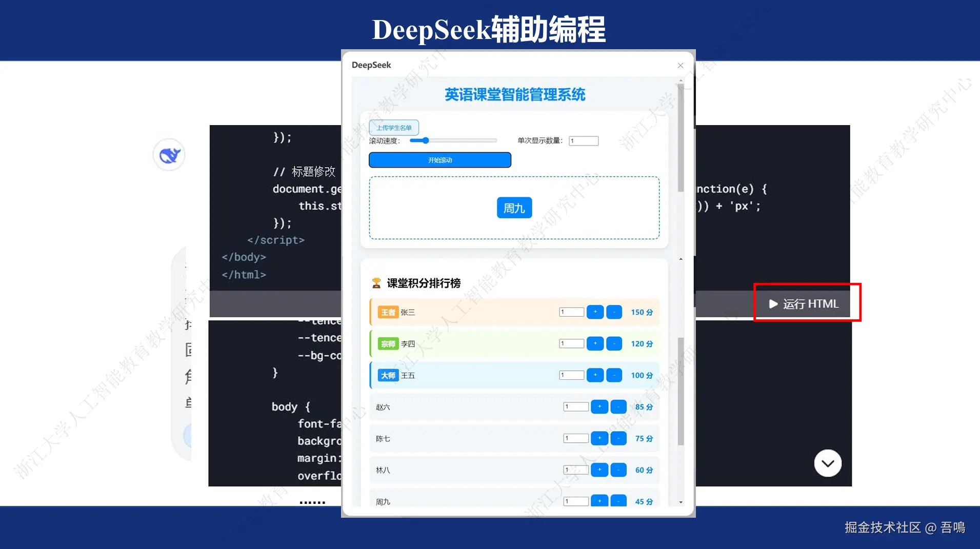The width and height of the screenshot is (980, 549).
Task: Click the 英语课堂智能管理系统 heading
Action: 515,95
